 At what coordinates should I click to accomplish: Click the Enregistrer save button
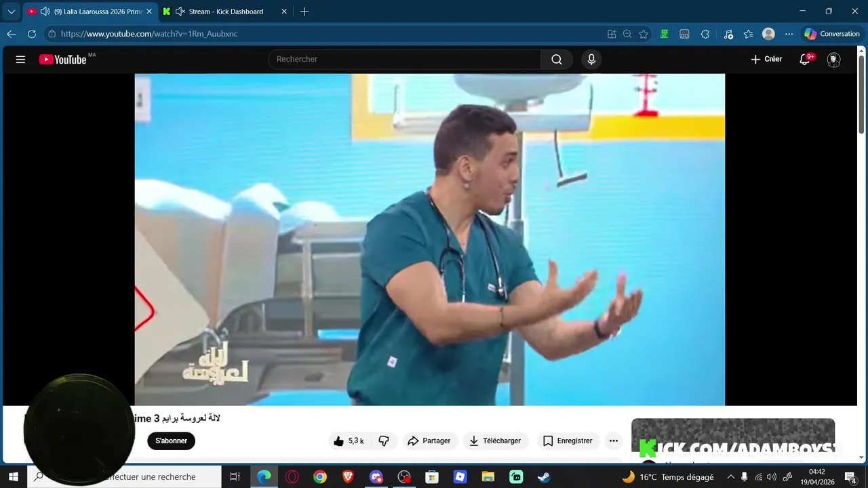(x=568, y=441)
